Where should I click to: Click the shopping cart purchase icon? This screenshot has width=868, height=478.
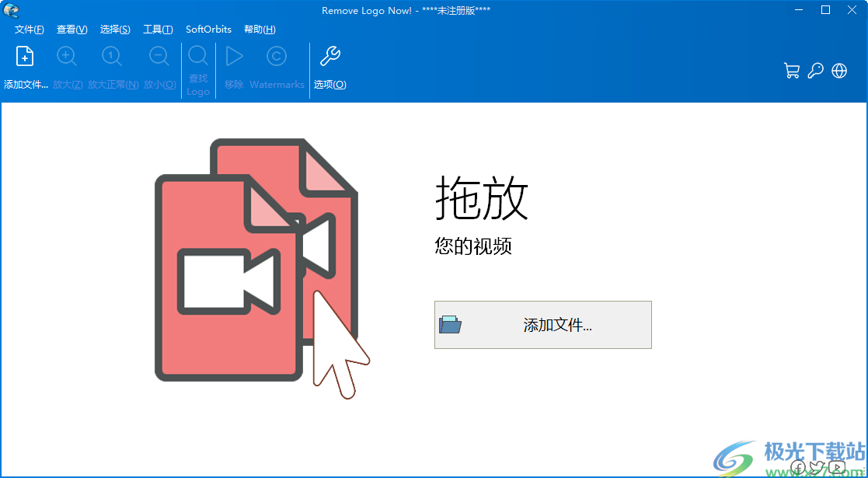click(x=792, y=71)
